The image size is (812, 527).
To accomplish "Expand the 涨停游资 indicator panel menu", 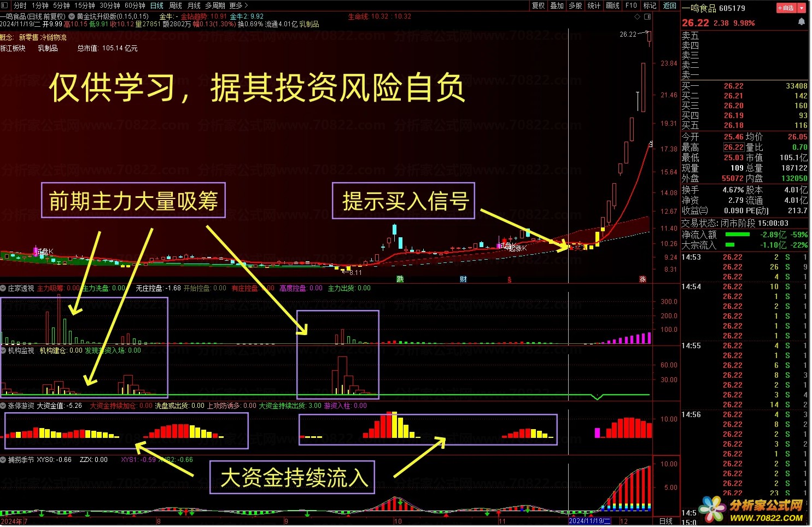I will [x=3, y=406].
